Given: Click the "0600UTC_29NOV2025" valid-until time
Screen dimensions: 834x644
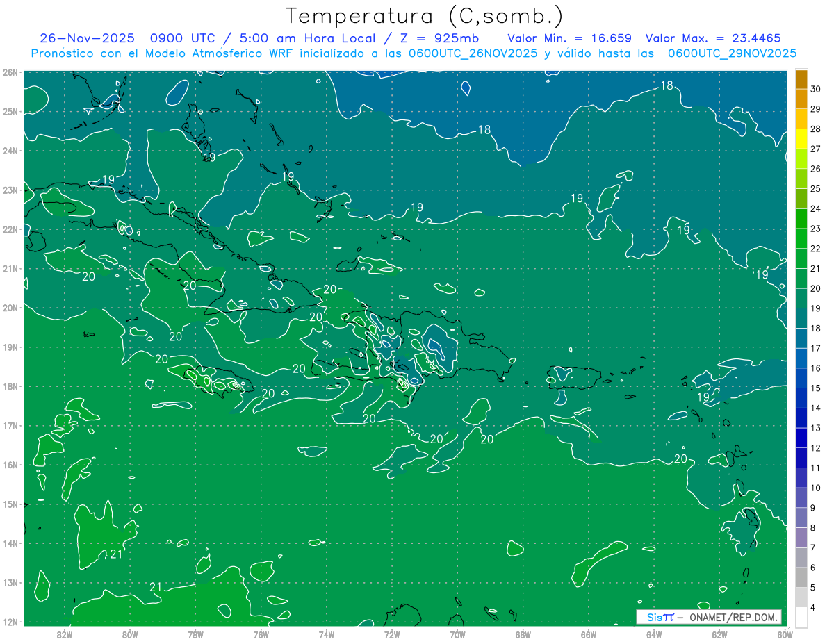Looking at the screenshot, I should click(732, 53).
